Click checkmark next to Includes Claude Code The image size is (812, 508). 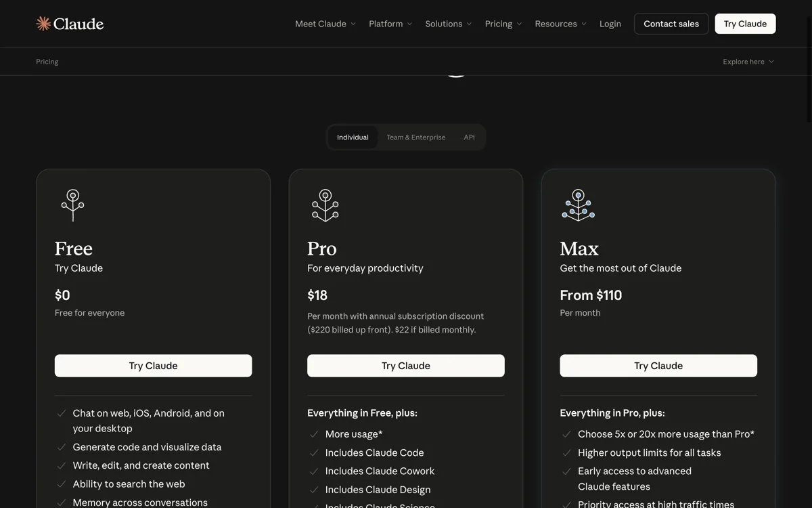point(314,452)
